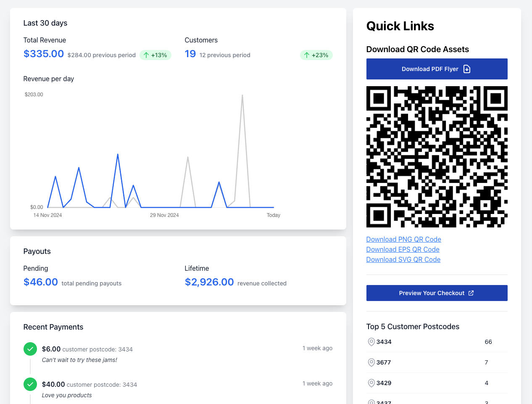Click the external link icon beside Preview Your Checkout
Image resolution: width=532 pixels, height=404 pixels.
point(471,293)
